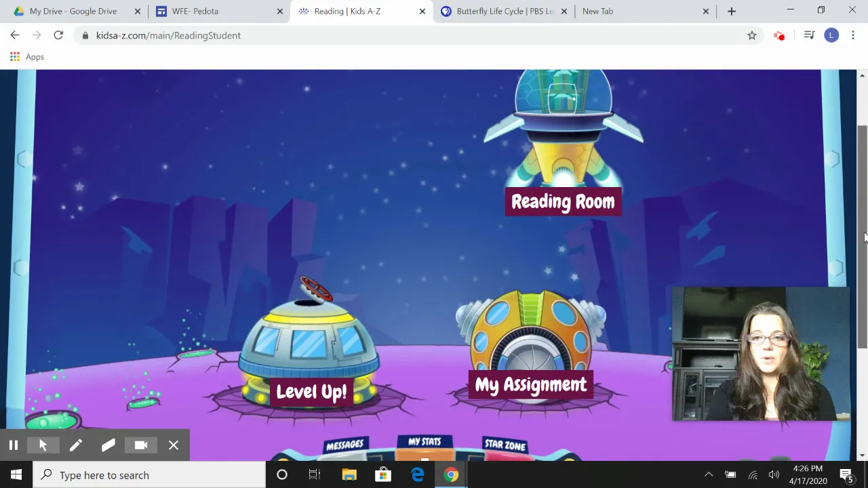Click the battery tray icon
Viewport: 868px width, 488px height.
point(730,475)
